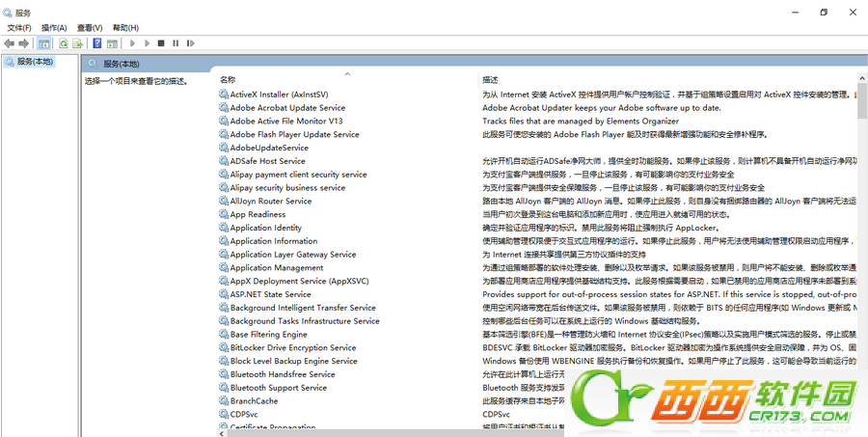
Task: Click the gear icon beside Bluetooth Support Service
Action: pos(224,388)
